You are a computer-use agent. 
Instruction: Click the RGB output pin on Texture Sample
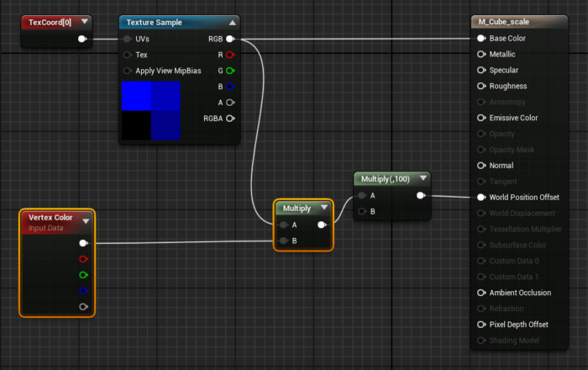229,39
